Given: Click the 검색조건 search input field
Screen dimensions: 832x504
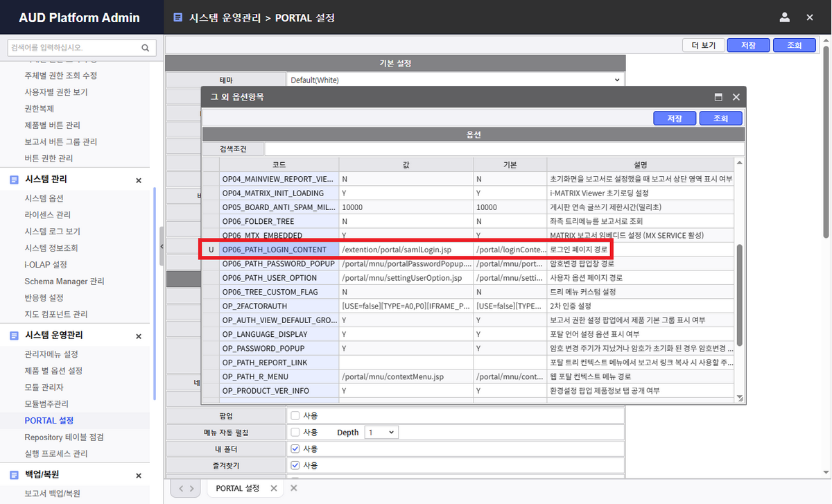Looking at the screenshot, I should 504,149.
